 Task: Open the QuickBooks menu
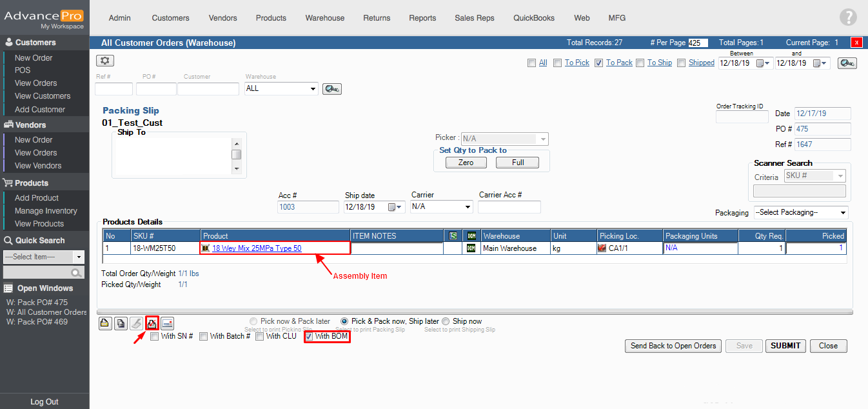tap(533, 18)
